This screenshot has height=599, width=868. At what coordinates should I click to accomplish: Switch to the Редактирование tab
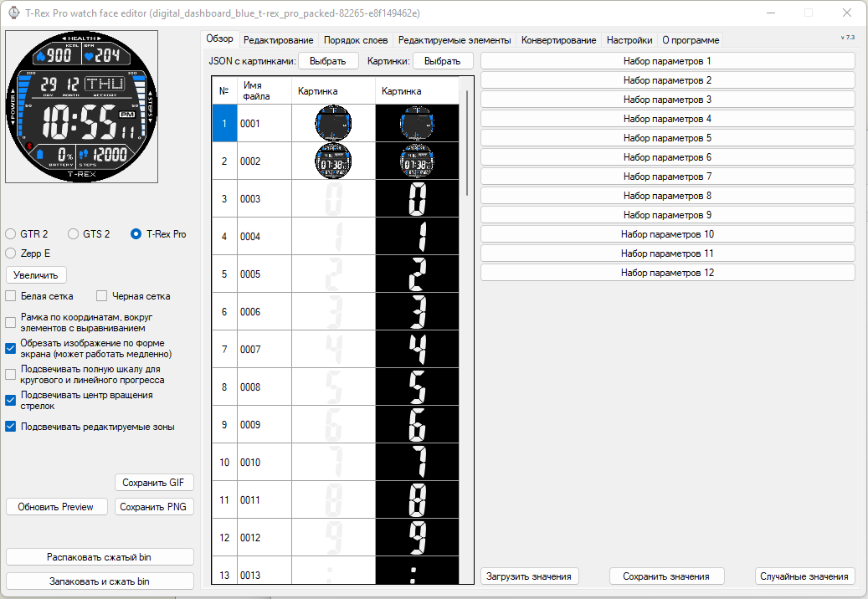tap(278, 40)
